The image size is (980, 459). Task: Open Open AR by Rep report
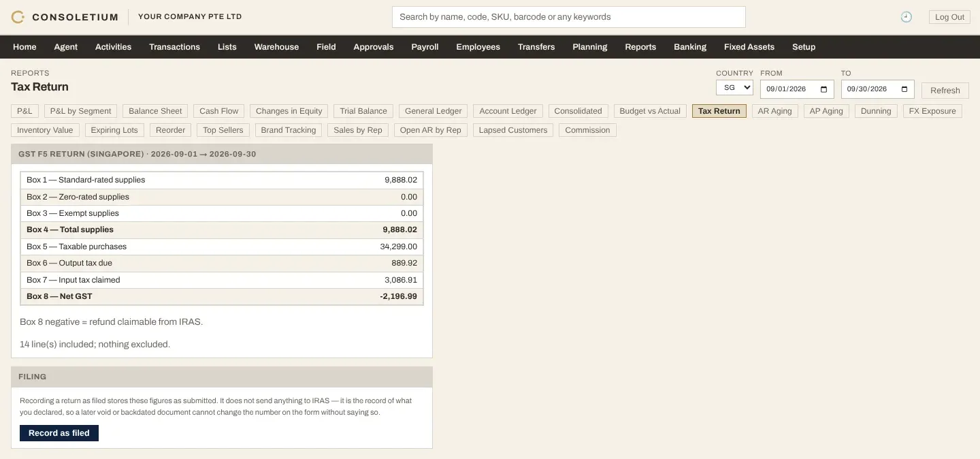pos(430,130)
